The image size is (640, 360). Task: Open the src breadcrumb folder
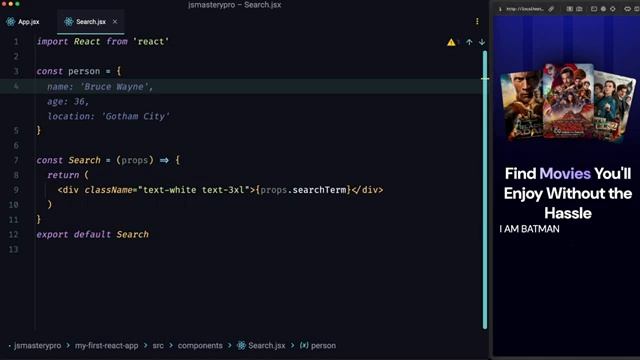tap(158, 345)
